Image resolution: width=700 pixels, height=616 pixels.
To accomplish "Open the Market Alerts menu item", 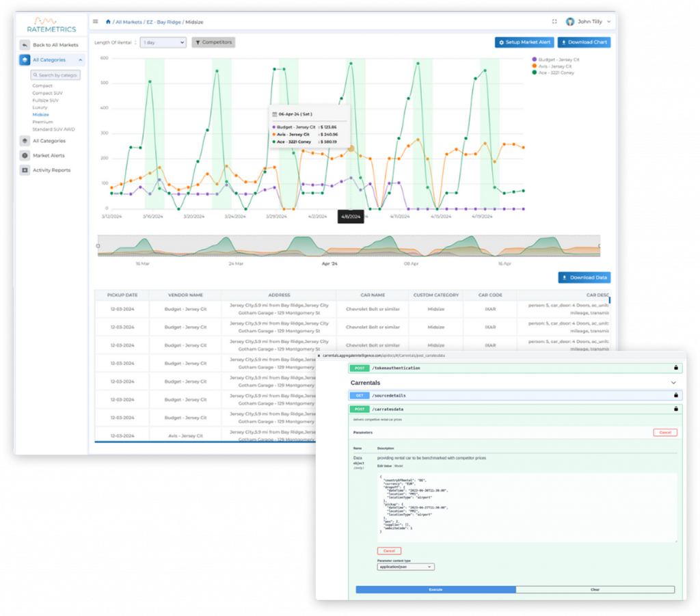I will tap(49, 155).
